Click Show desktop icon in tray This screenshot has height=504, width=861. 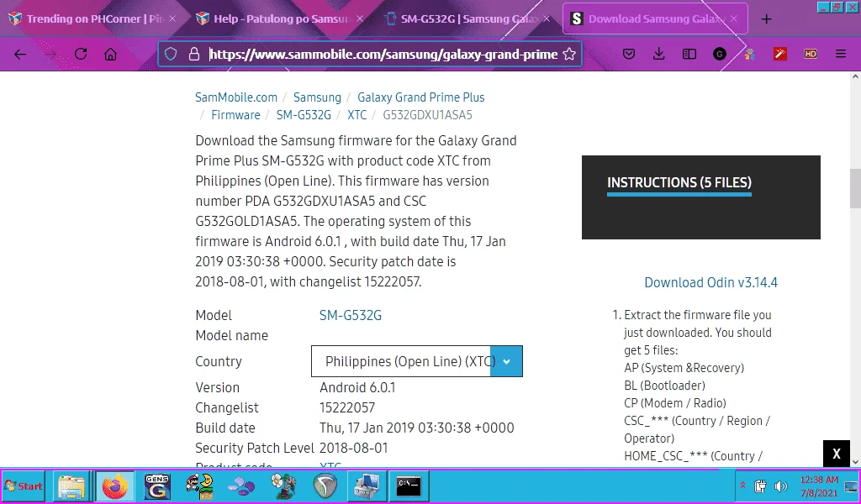(x=851, y=486)
